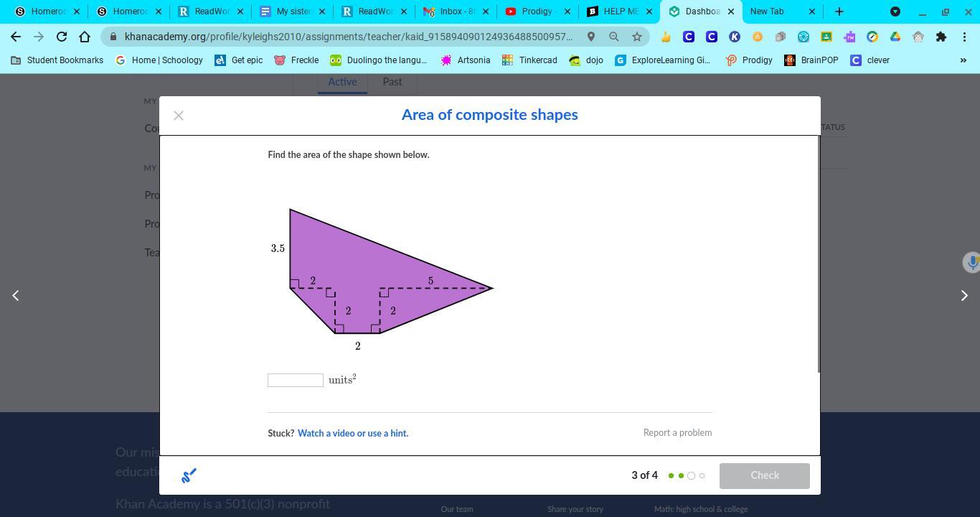Screen dimensions: 980x517
Task: Close the Area of composite shapes dialog
Action: tap(179, 116)
